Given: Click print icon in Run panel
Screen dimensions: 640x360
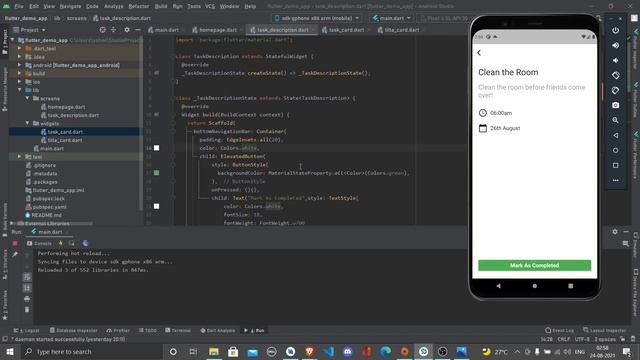Looking at the screenshot, I should (27, 299).
